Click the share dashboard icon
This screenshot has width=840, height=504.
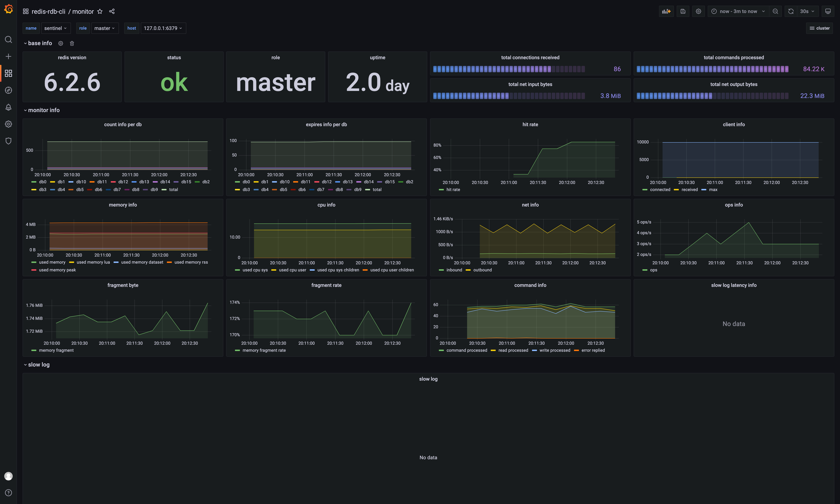112,11
